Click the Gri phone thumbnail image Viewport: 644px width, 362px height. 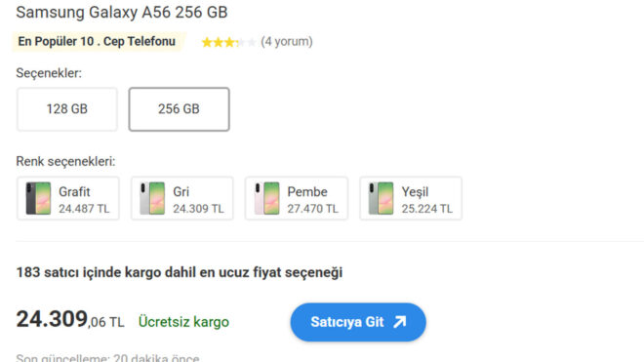click(152, 198)
